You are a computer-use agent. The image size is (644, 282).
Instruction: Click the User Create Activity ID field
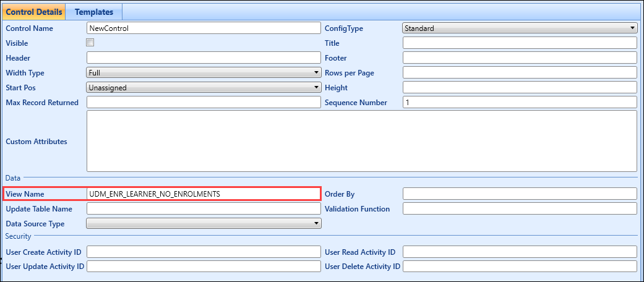click(204, 252)
